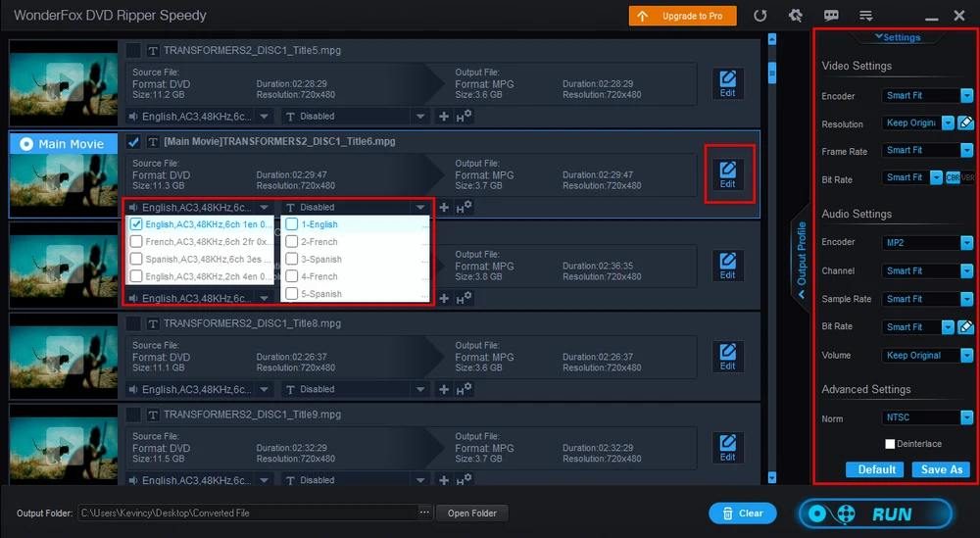Screen dimensions: 980x538
Task: Edit the Title8.mpg video
Action: [x=727, y=357]
